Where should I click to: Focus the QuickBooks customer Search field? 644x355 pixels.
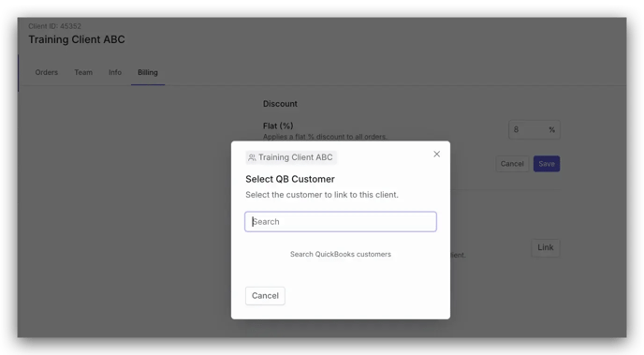pyautogui.click(x=341, y=221)
